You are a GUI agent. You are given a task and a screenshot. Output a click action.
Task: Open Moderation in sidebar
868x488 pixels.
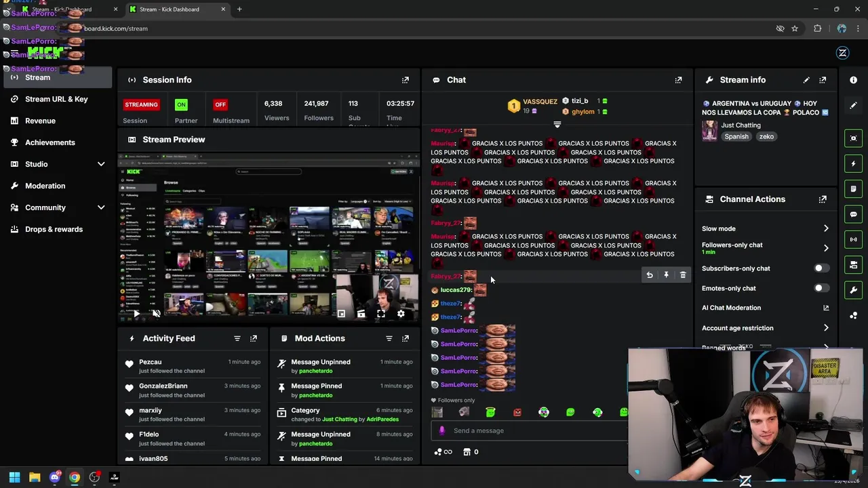pyautogui.click(x=57, y=186)
